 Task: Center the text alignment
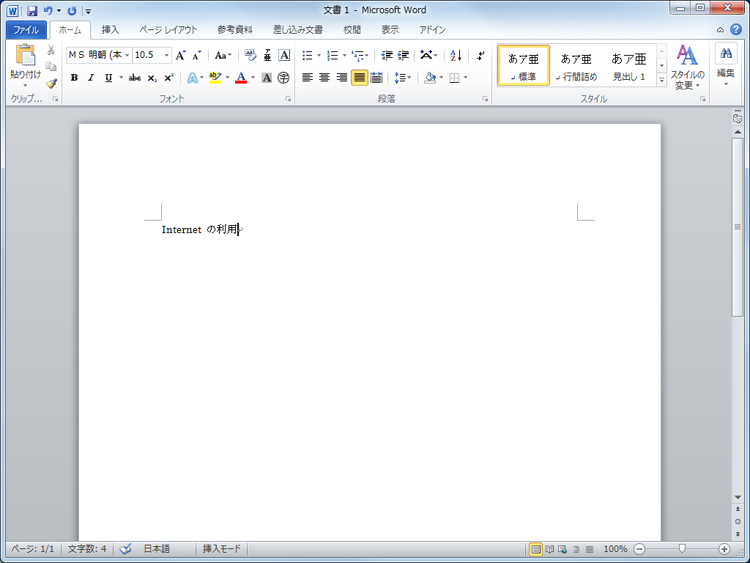324,77
